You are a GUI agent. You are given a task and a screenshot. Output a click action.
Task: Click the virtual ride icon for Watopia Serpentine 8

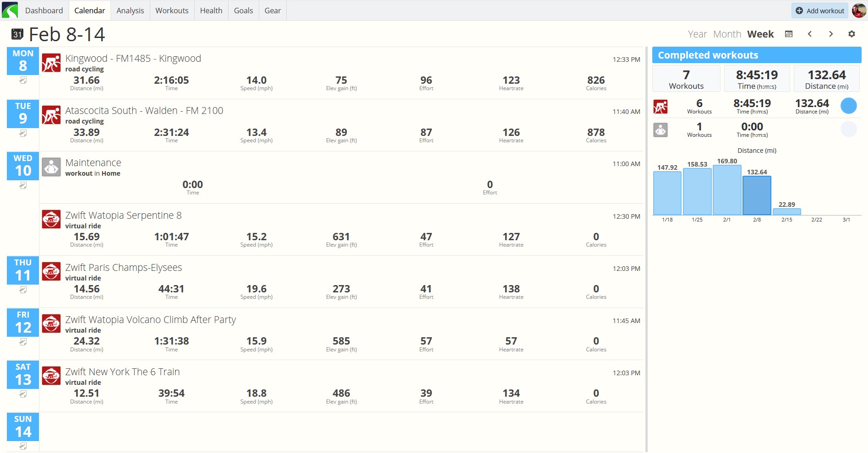point(51,220)
